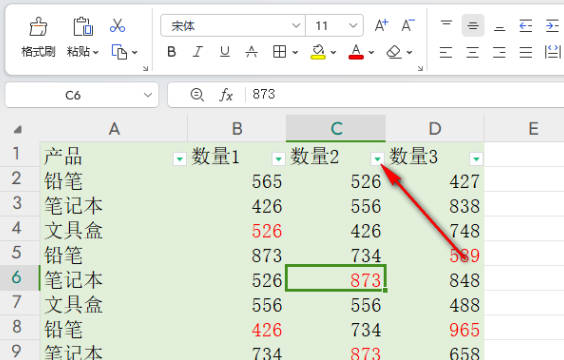Select column D header
The height and width of the screenshot is (360, 564).
pos(435,128)
